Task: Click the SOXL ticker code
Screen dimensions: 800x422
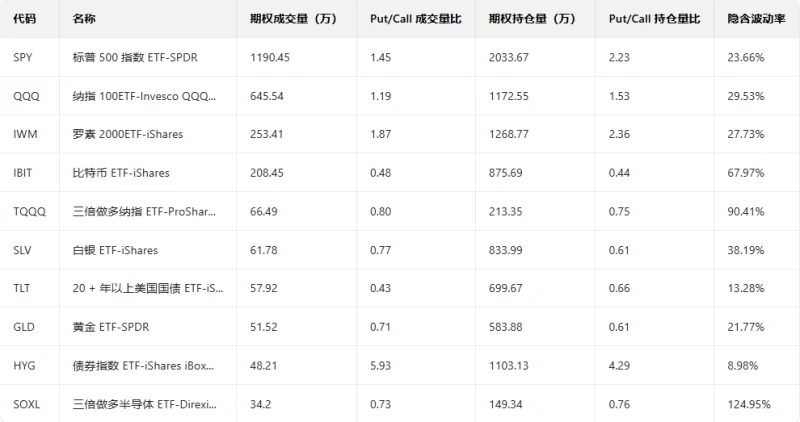Action: tap(27, 404)
